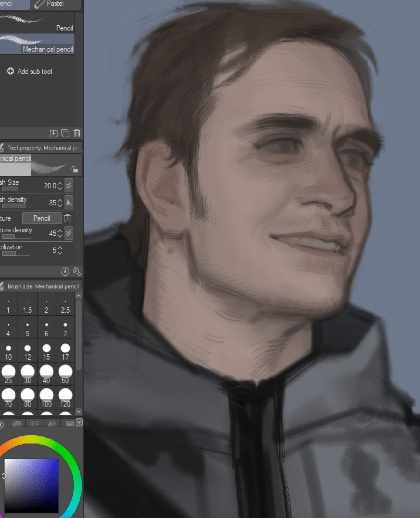Open the color slider tab icon

(35, 423)
